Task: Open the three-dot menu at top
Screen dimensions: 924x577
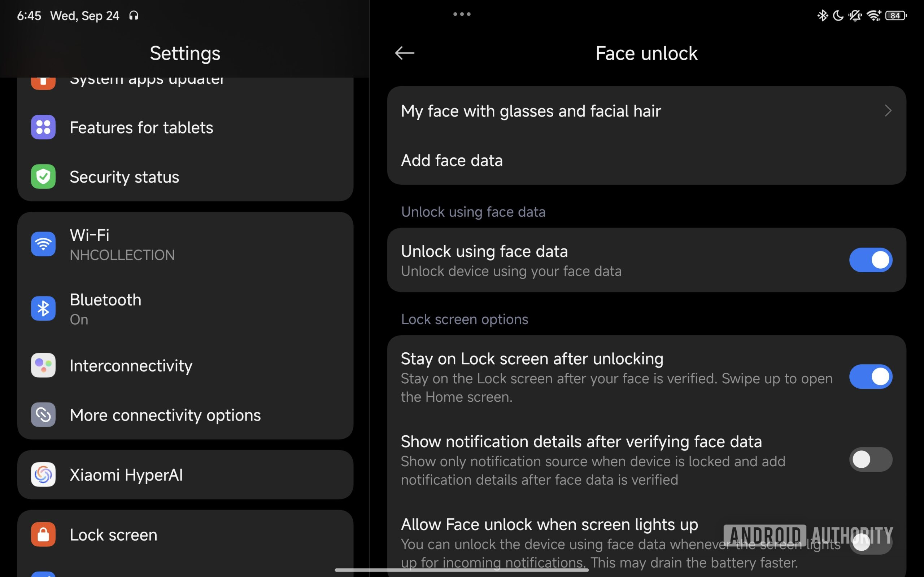Action: [x=462, y=14]
